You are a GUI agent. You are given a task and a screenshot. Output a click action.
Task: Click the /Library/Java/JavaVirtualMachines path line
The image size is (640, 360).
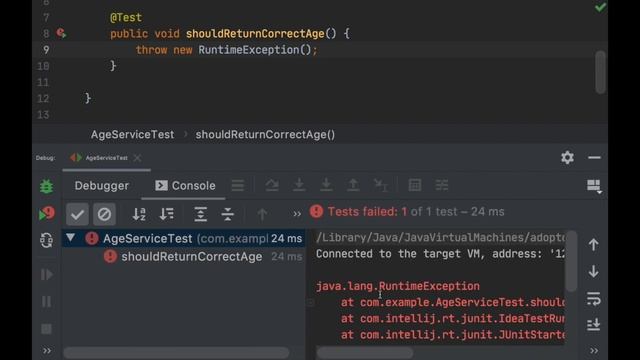pyautogui.click(x=440, y=238)
